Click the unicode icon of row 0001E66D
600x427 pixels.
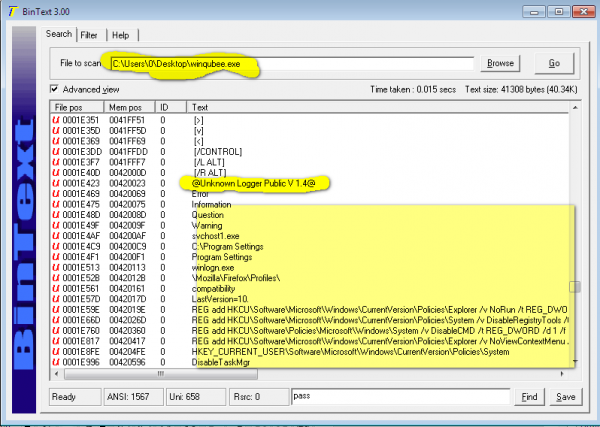pyautogui.click(x=56, y=320)
